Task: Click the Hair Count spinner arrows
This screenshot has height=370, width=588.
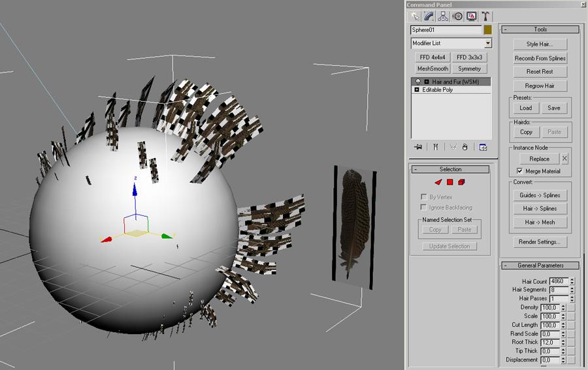Action: 572,281
